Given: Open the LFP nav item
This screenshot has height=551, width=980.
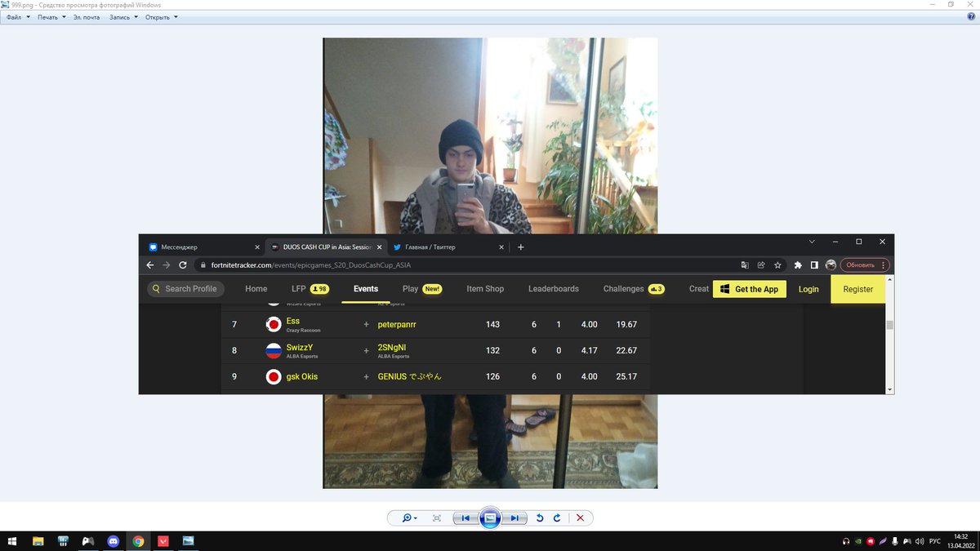Looking at the screenshot, I should pos(310,289).
